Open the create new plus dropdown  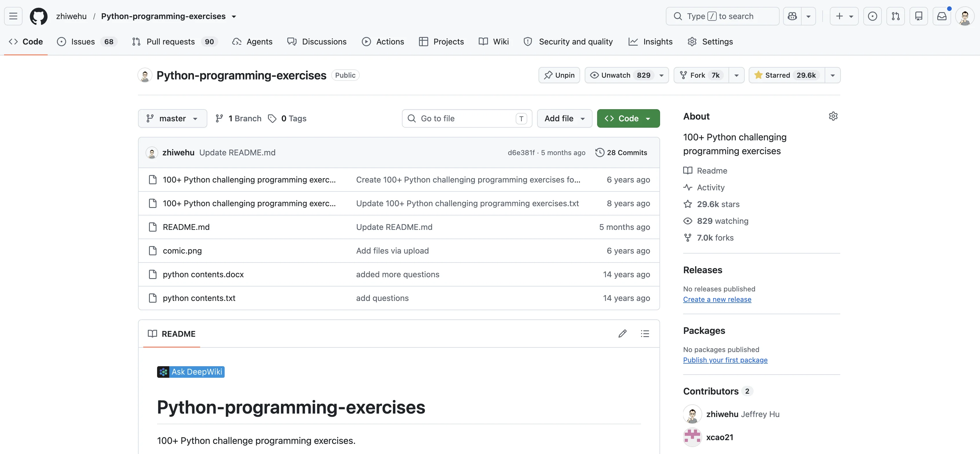(844, 16)
